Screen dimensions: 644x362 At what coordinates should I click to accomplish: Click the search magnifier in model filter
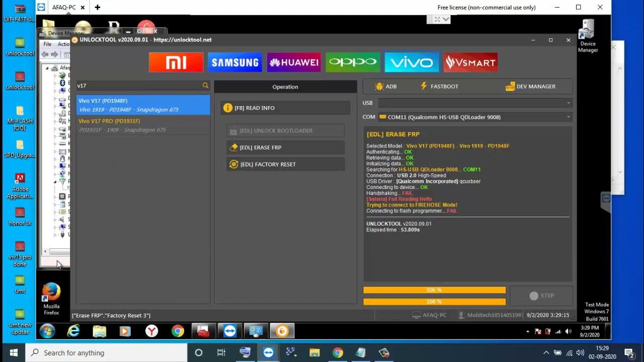(x=205, y=85)
